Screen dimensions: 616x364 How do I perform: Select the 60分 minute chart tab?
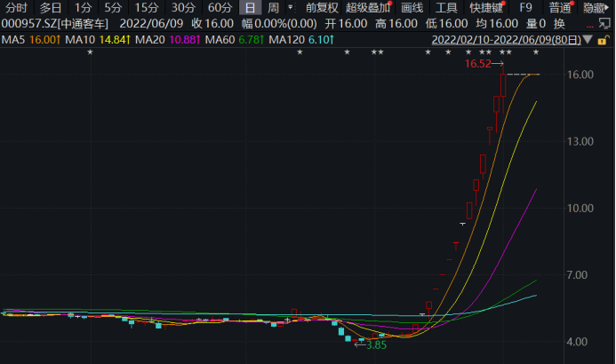(x=220, y=7)
